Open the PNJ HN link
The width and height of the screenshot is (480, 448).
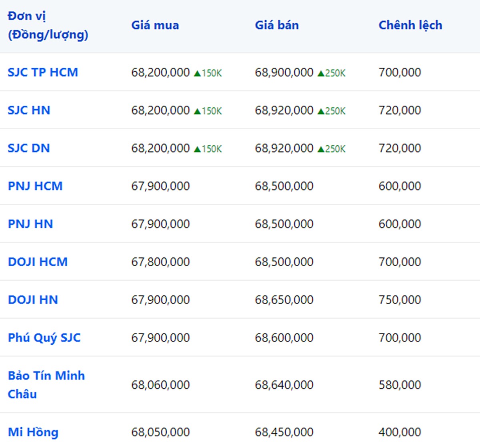coord(30,224)
